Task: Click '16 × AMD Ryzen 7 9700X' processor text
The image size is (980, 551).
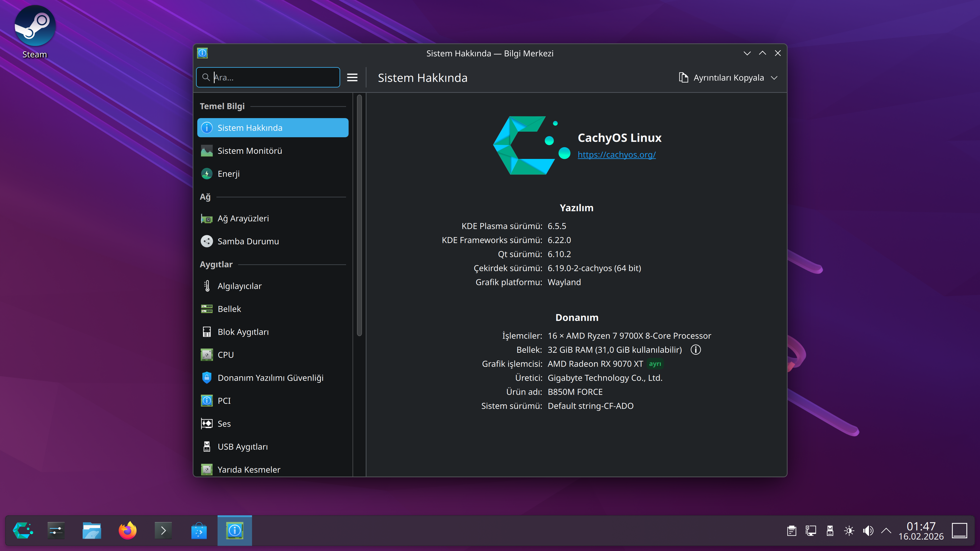Action: point(629,336)
